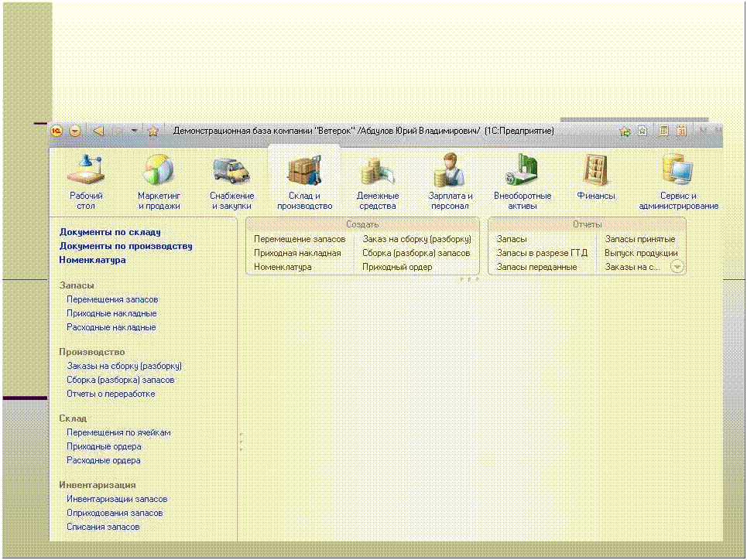Screen dimensions: 747x560
Task: Open the calendar icon
Action: (681, 131)
